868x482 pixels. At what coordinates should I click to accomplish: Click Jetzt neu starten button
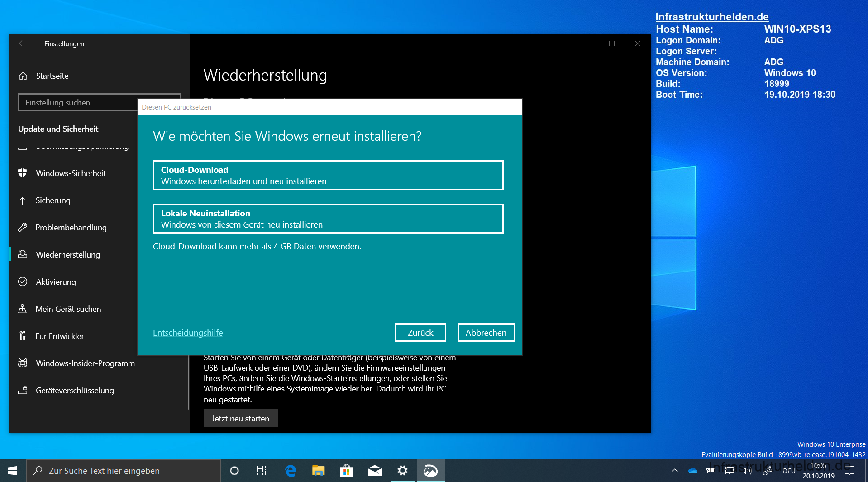[x=240, y=418]
